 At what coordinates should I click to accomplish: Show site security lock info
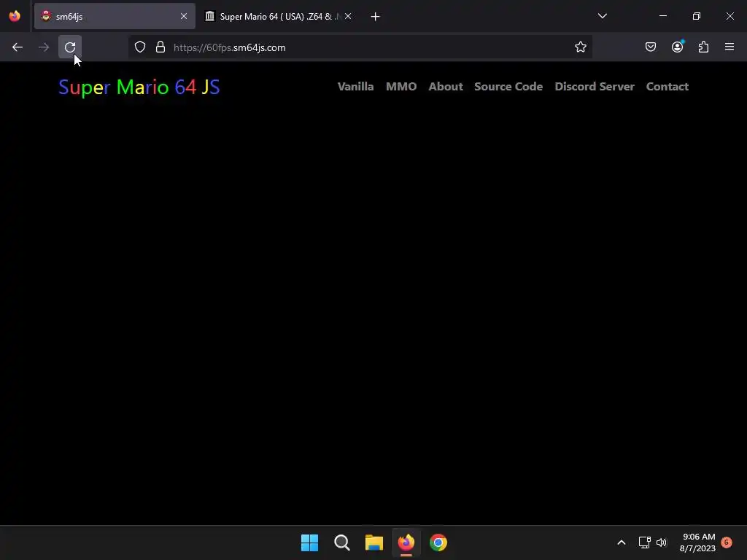pyautogui.click(x=160, y=47)
